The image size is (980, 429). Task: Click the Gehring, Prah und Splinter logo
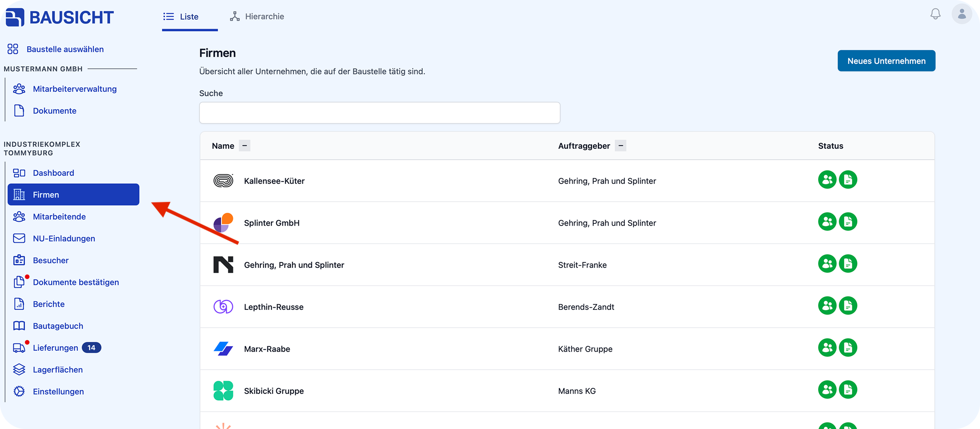223,265
